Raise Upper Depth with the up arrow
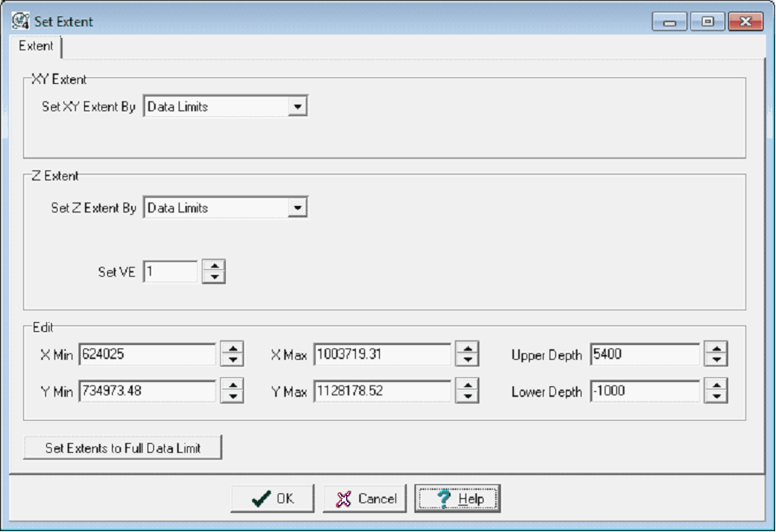776x532 pixels. (717, 349)
